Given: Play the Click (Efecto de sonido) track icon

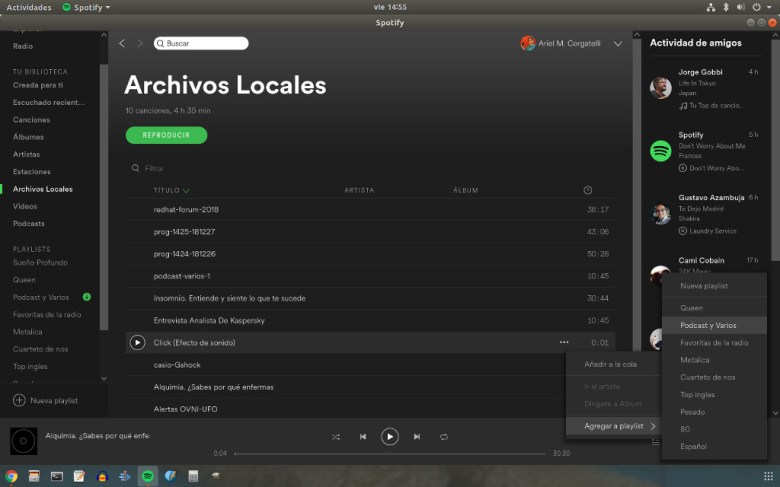Looking at the screenshot, I should coord(137,342).
